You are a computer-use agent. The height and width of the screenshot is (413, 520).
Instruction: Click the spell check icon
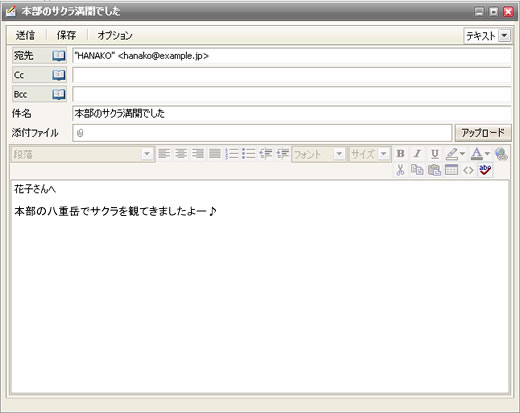485,170
